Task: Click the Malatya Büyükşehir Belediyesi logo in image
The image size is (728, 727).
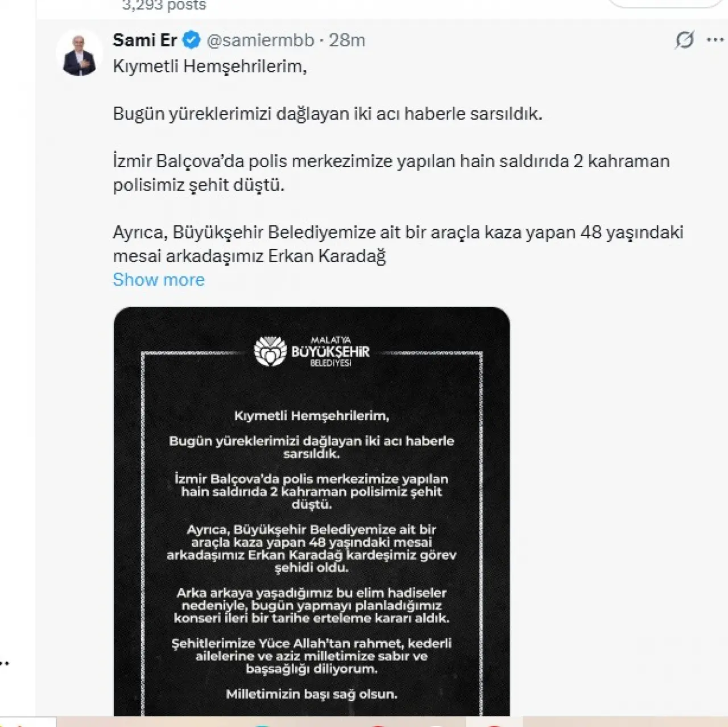Action: [312, 352]
